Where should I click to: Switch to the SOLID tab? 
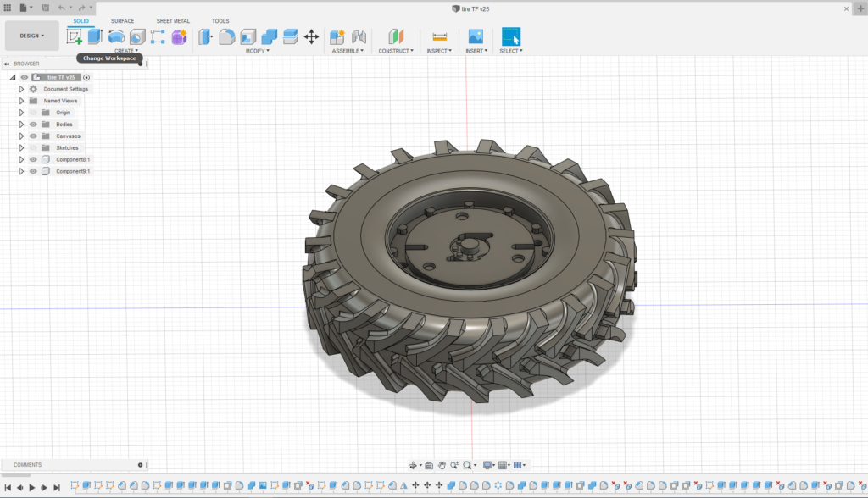[x=81, y=21]
